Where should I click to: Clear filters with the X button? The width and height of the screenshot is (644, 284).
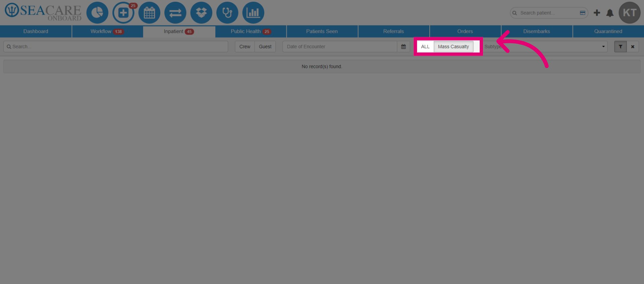[x=633, y=47]
